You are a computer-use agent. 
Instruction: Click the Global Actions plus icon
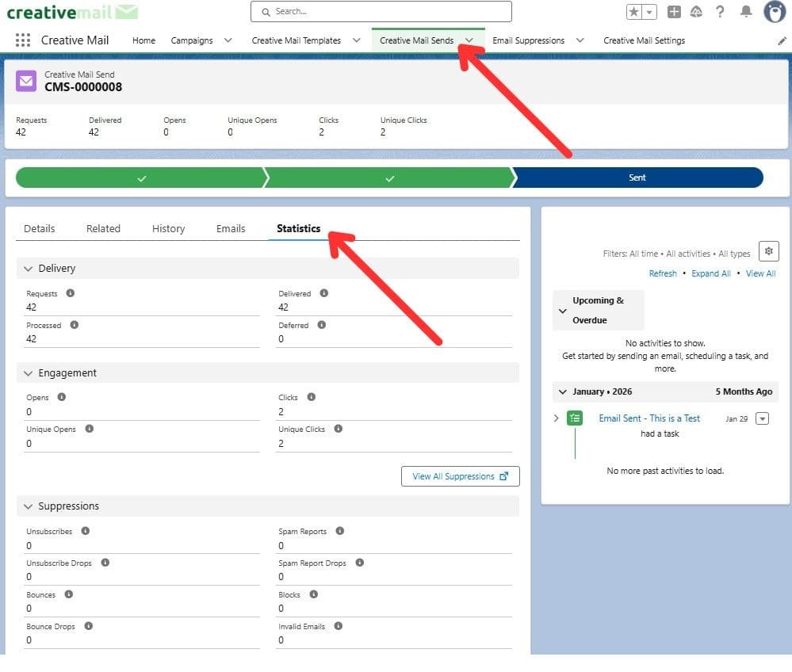[674, 12]
